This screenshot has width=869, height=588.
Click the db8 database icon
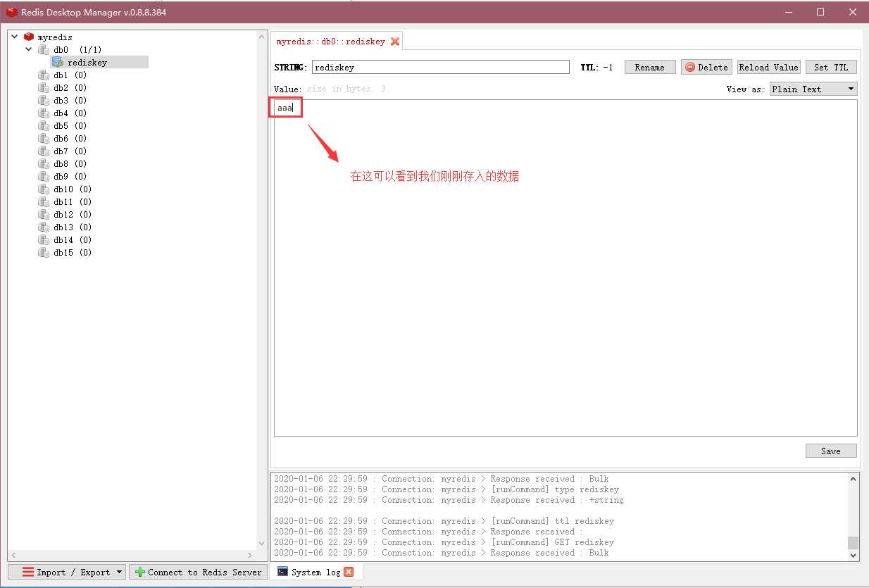click(44, 163)
